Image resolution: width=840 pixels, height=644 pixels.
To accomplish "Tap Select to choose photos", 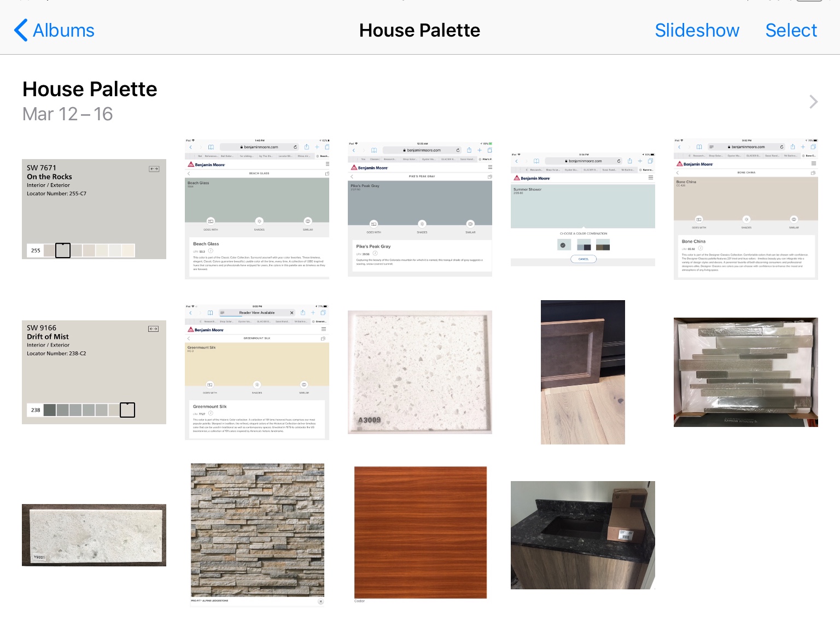I will pos(791,31).
